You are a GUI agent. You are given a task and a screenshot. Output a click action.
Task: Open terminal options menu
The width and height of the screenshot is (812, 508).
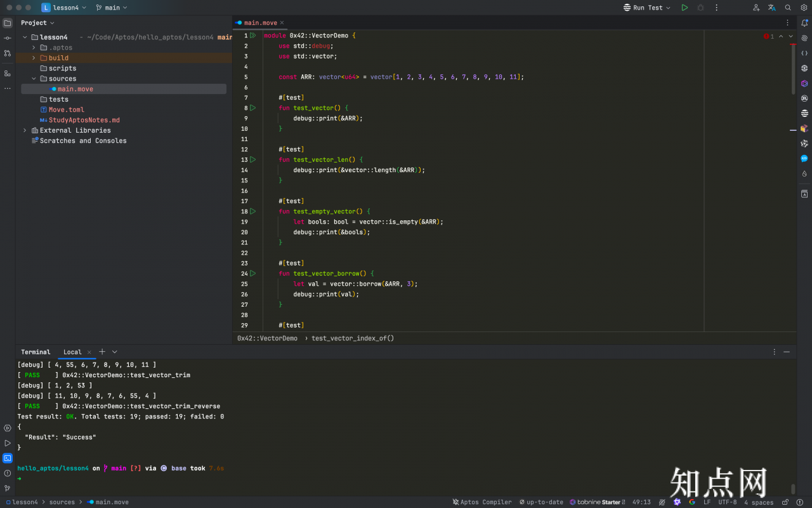[x=774, y=352]
